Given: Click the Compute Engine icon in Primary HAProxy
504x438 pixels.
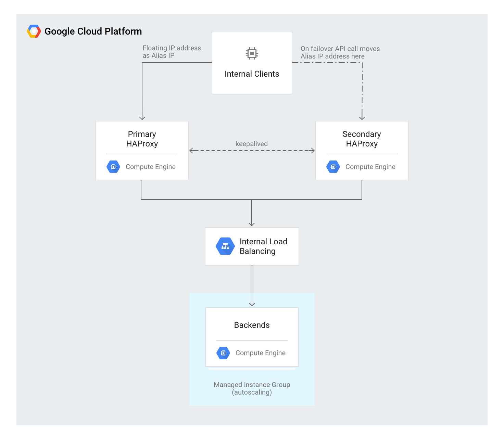Looking at the screenshot, I should [113, 167].
